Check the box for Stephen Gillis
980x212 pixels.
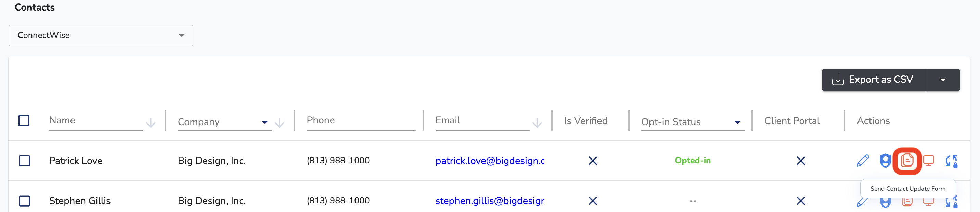click(24, 201)
